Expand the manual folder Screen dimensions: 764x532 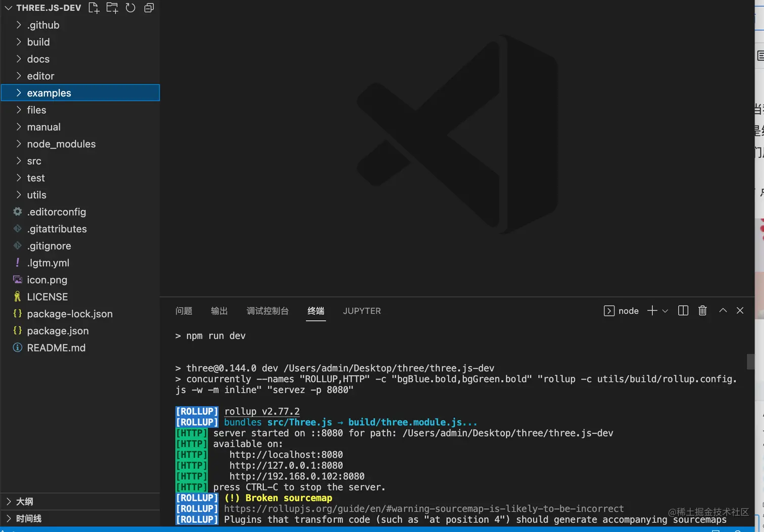coord(80,127)
